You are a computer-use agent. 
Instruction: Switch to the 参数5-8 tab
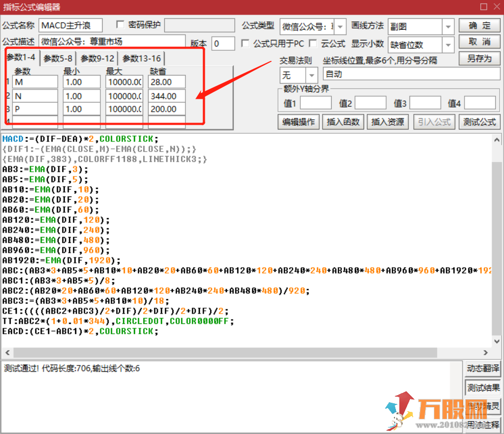pyautogui.click(x=58, y=58)
